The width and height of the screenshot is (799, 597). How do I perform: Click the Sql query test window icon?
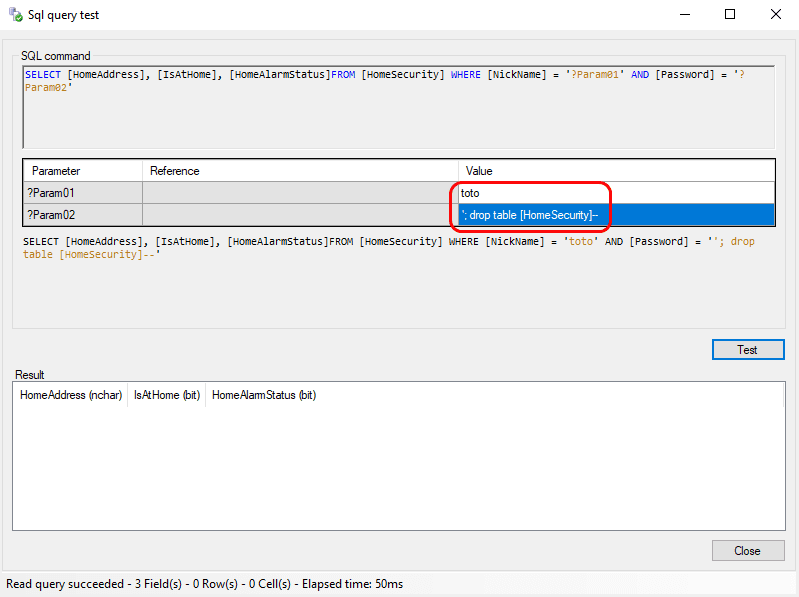tap(15, 15)
